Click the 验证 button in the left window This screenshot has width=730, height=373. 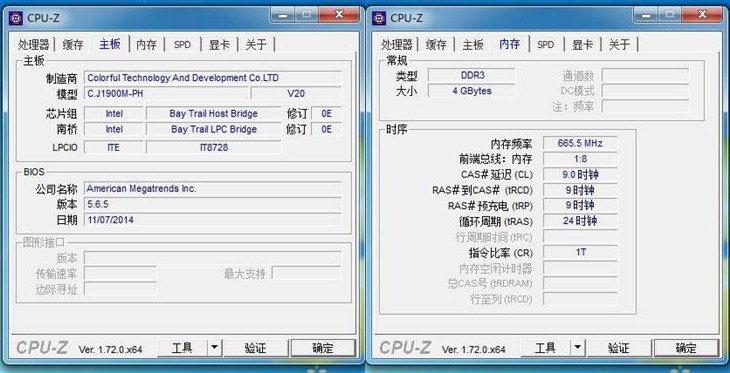click(x=256, y=347)
